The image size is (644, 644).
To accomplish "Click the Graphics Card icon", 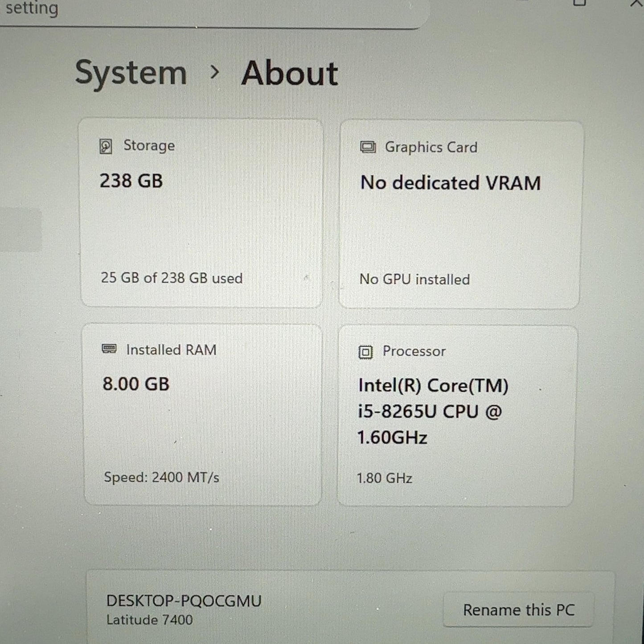I will (368, 147).
